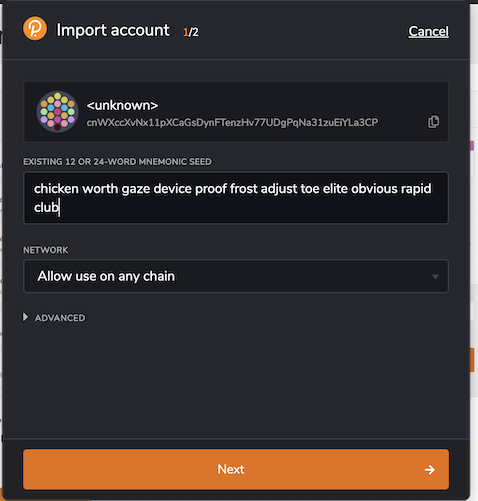The width and height of the screenshot is (478, 501).
Task: Focus the mnemonic seed text area
Action: 236,198
